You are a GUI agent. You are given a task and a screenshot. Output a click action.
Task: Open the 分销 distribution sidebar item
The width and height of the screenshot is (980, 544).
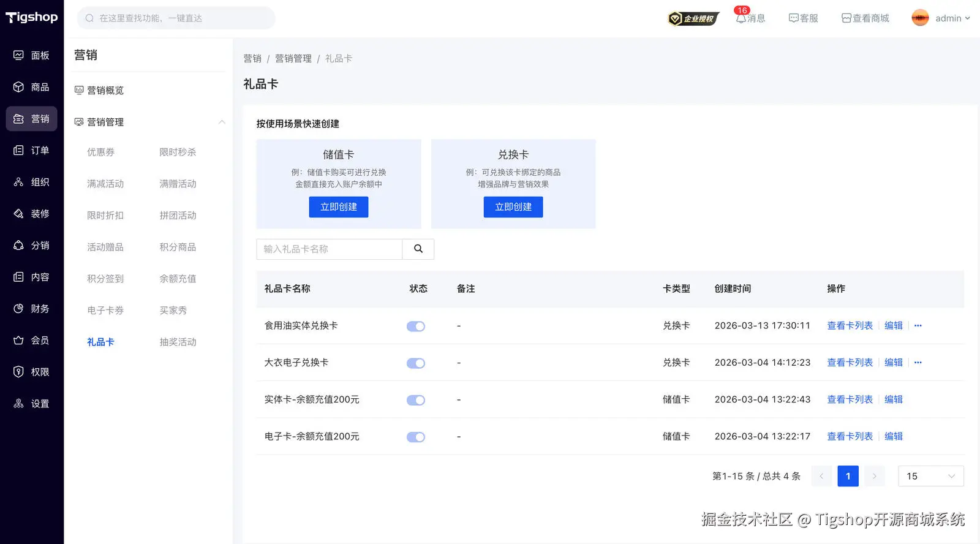(x=32, y=245)
